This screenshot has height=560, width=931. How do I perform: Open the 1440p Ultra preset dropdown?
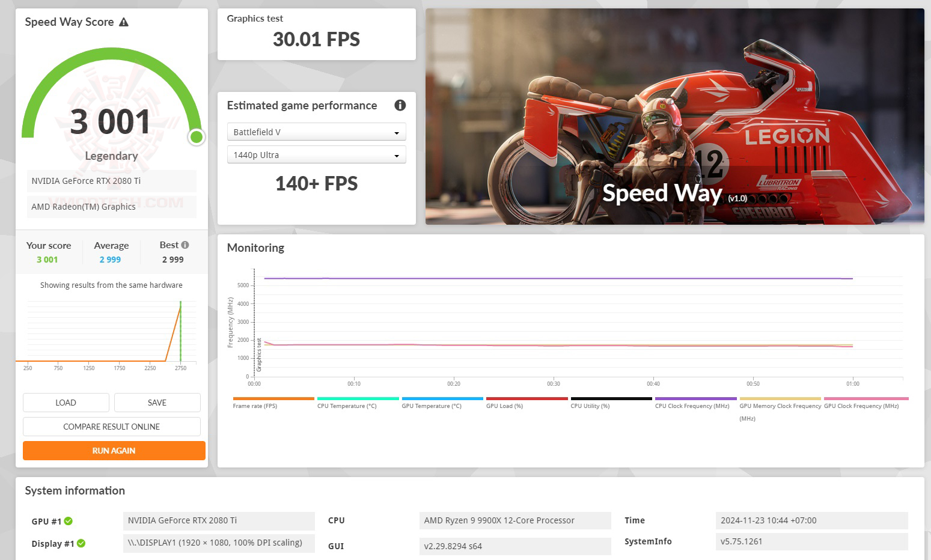click(316, 154)
